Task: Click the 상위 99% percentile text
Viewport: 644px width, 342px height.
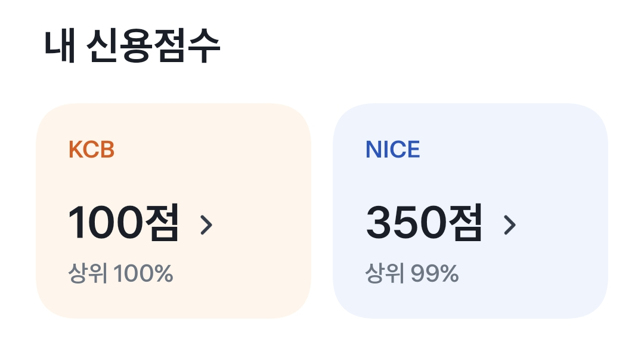Action: click(411, 274)
